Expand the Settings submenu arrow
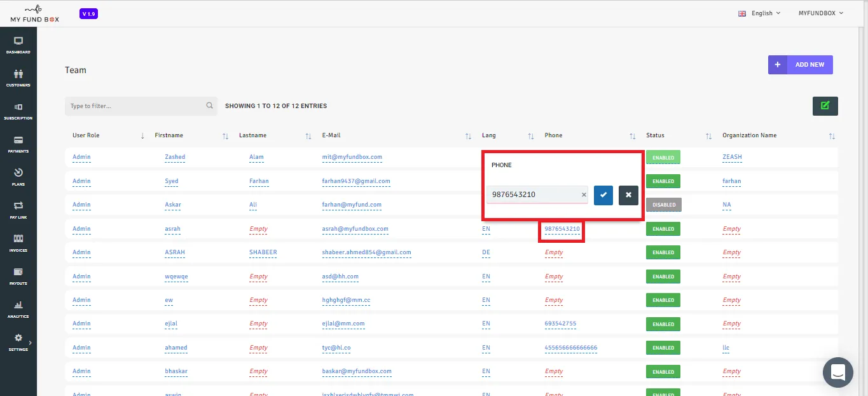868x396 pixels. click(x=30, y=343)
